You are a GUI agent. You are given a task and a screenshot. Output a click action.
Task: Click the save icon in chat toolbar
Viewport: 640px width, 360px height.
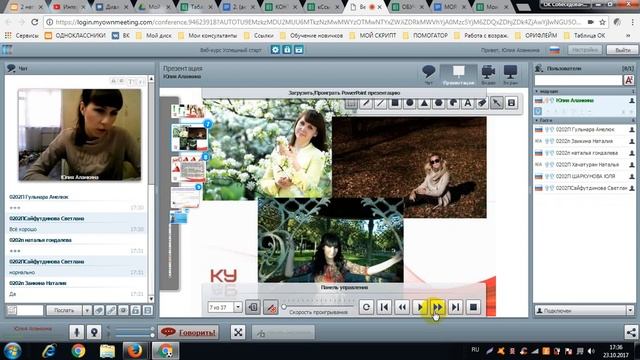click(148, 311)
